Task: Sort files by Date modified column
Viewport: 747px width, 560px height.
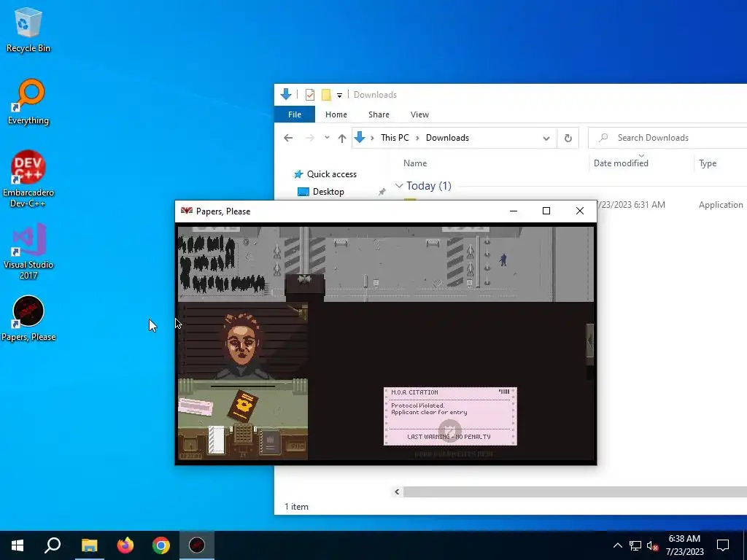Action: point(621,163)
